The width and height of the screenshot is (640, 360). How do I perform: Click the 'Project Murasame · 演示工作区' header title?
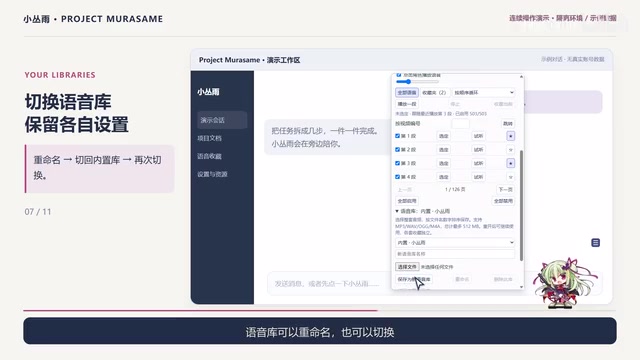249,60
